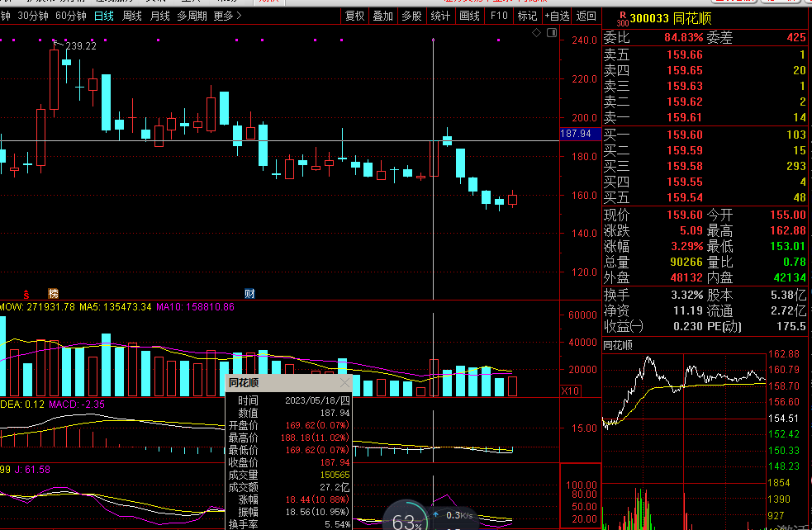Switch to the 30分钟 chart period

click(32, 16)
